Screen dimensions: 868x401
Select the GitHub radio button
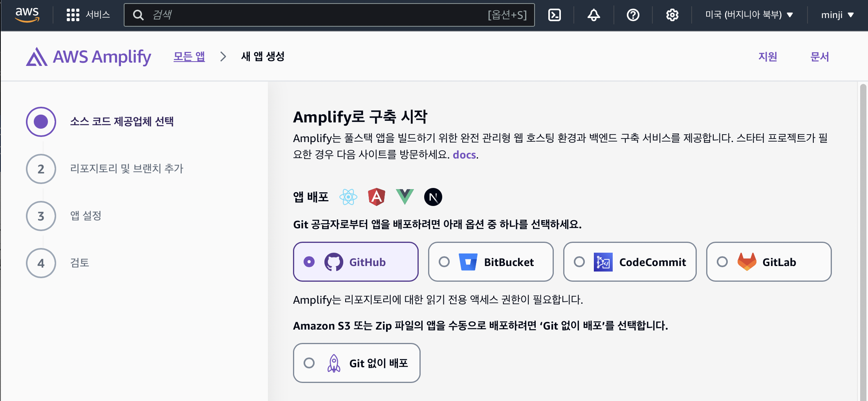click(x=309, y=262)
